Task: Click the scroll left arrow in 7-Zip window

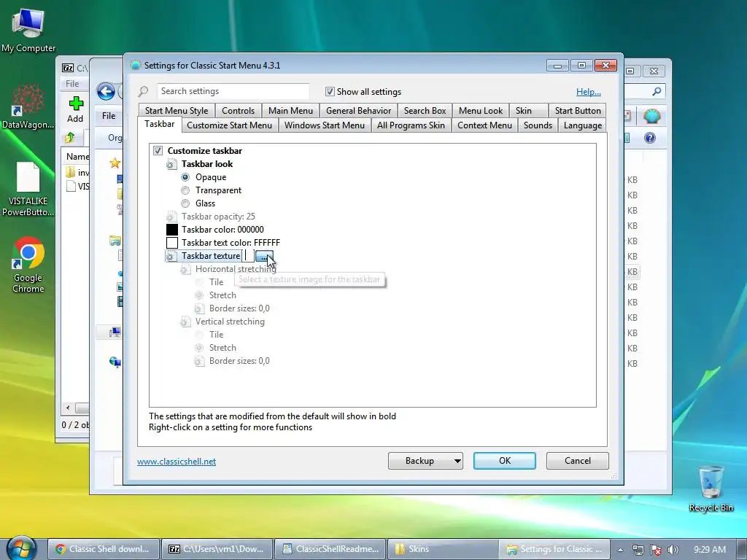Action: point(68,408)
